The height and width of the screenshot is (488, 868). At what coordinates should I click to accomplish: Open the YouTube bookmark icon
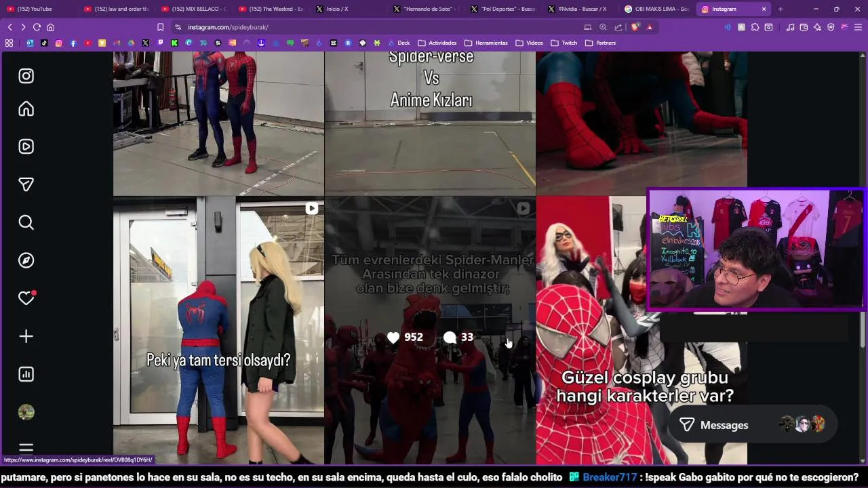pos(87,43)
